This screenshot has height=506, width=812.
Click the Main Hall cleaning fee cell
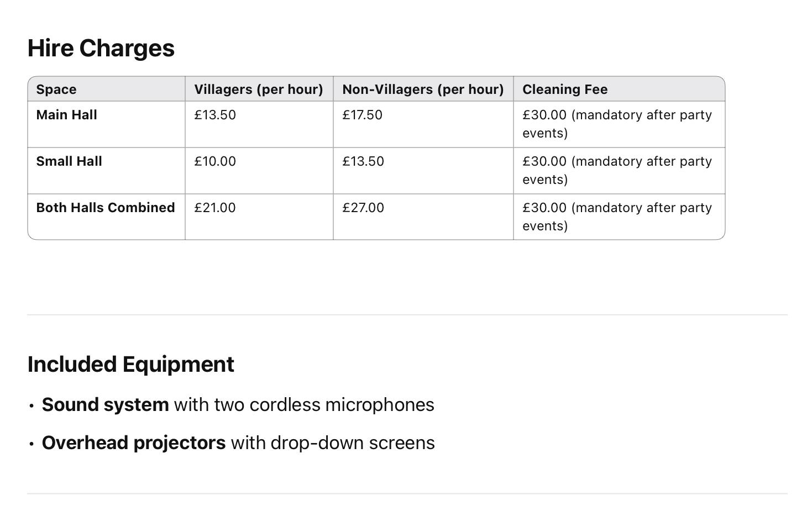(619, 124)
